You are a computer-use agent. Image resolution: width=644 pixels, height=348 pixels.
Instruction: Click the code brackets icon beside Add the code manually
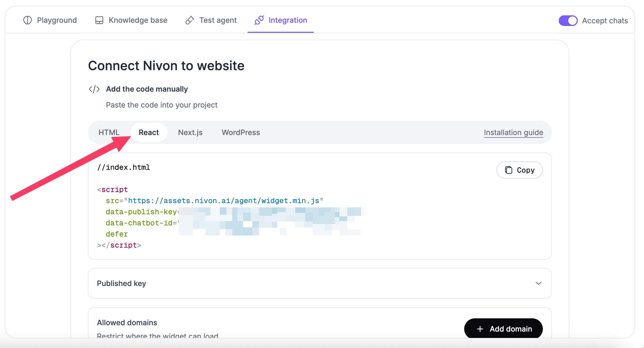(94, 89)
